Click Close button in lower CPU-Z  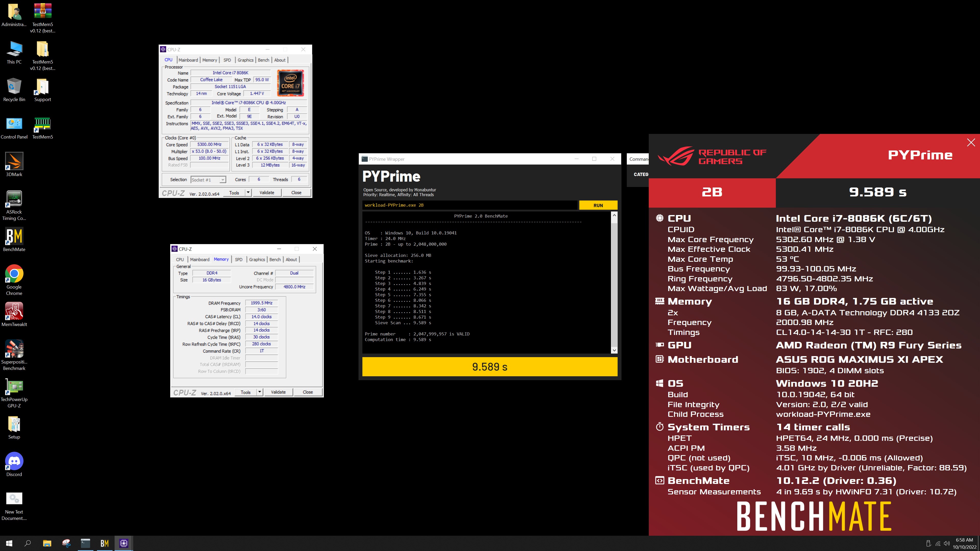click(x=308, y=392)
